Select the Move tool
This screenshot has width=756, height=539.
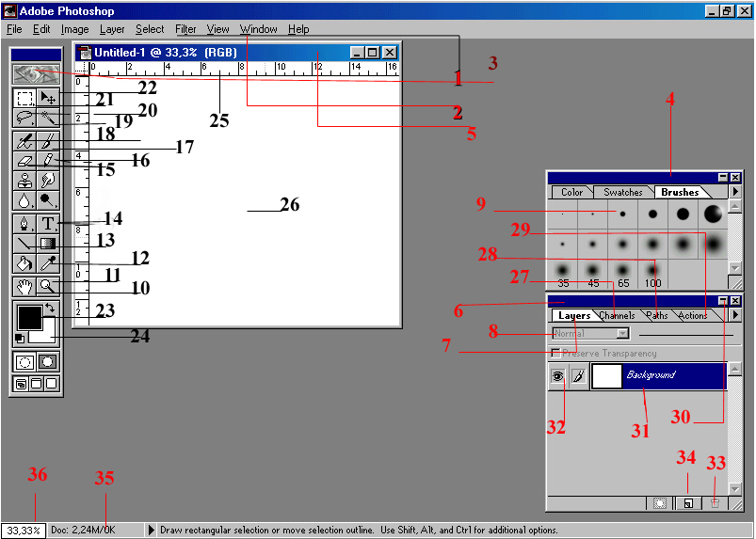48,98
